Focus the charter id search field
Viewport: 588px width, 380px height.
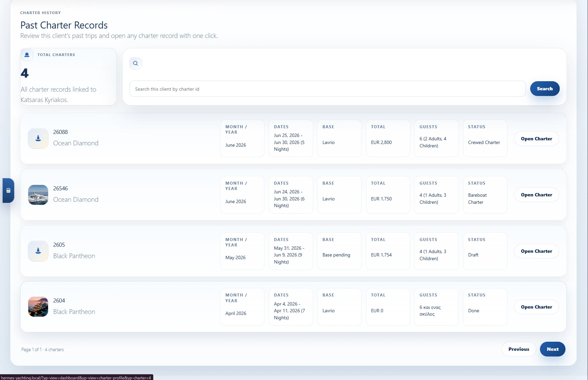tap(327, 89)
